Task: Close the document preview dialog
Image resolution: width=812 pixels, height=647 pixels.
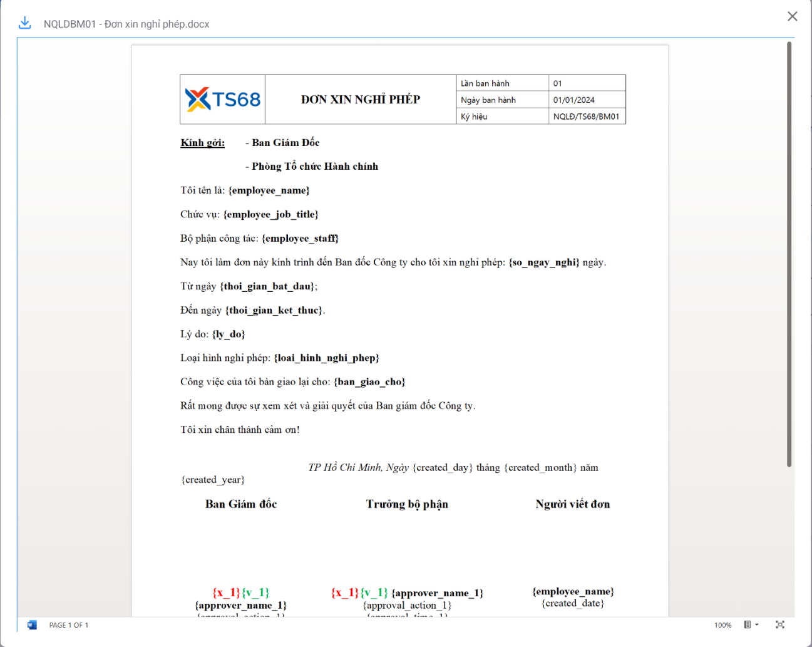Action: point(792,16)
